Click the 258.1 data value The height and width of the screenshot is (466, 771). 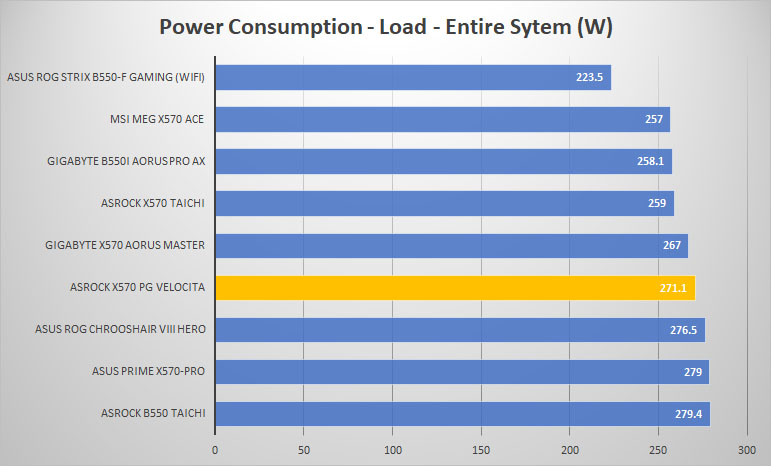tap(651, 161)
